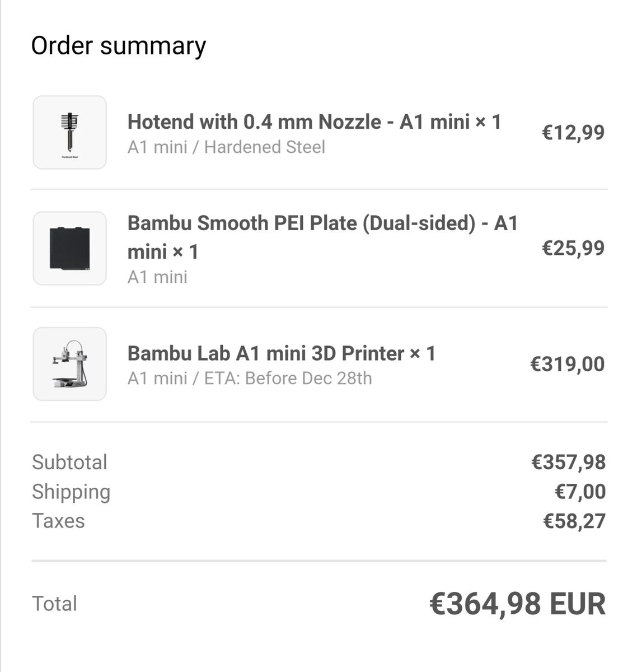
Task: Click the €25,99 plate price
Action: [x=573, y=248]
